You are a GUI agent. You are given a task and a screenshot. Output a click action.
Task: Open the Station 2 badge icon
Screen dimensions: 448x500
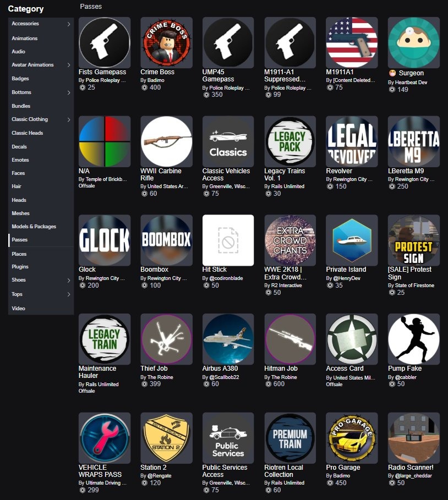(166, 438)
